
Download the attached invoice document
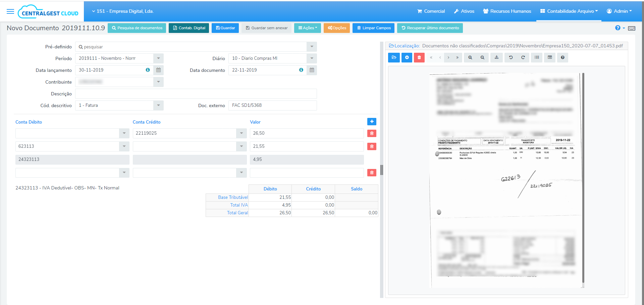tap(497, 57)
